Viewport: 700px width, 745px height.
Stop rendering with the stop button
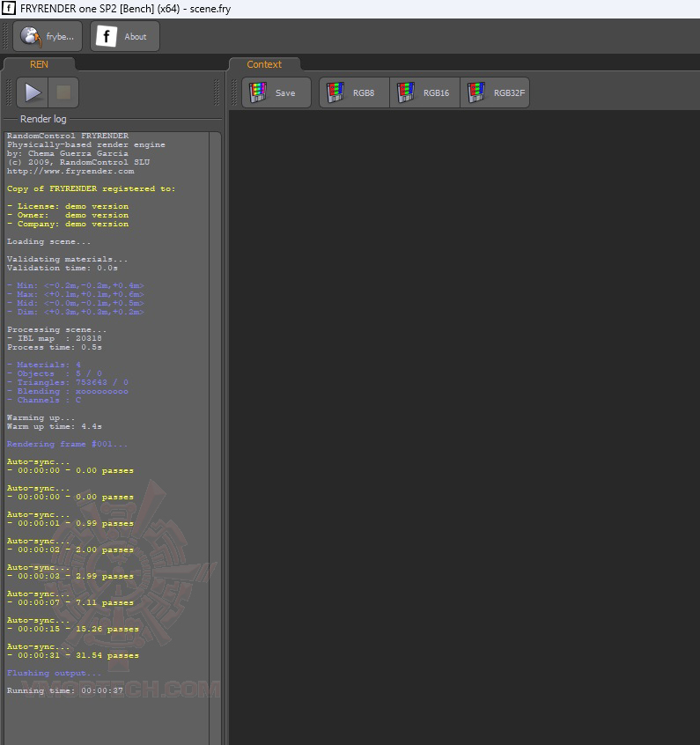coord(63,92)
